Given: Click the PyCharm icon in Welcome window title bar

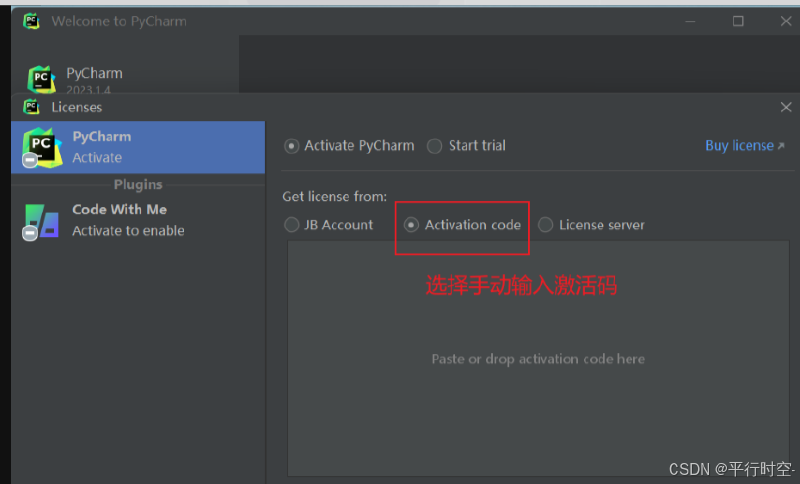Looking at the screenshot, I should [31, 21].
